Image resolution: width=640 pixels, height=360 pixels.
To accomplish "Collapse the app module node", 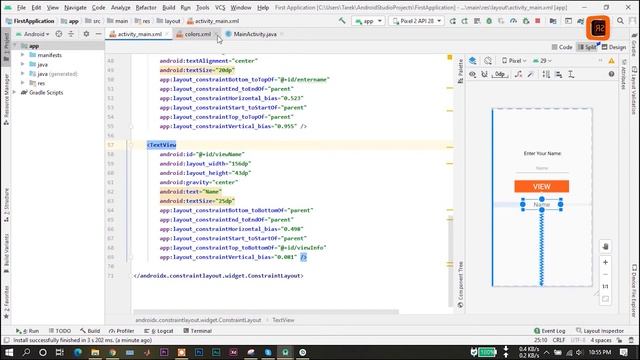I will tap(15, 46).
